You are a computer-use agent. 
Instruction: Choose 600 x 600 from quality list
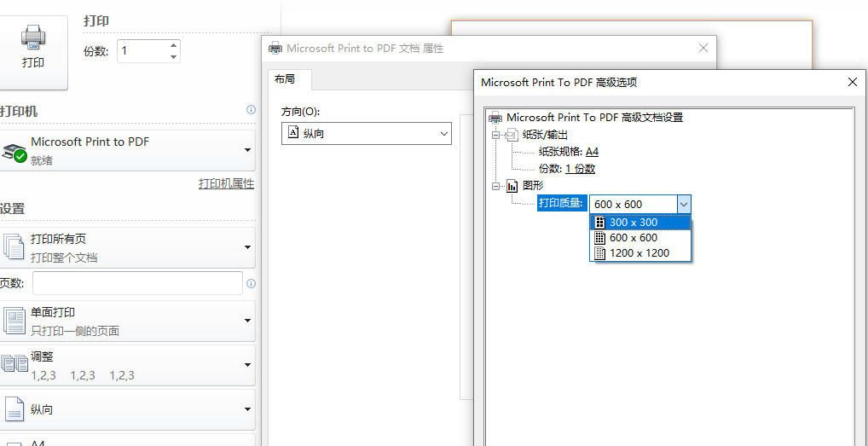pyautogui.click(x=641, y=238)
